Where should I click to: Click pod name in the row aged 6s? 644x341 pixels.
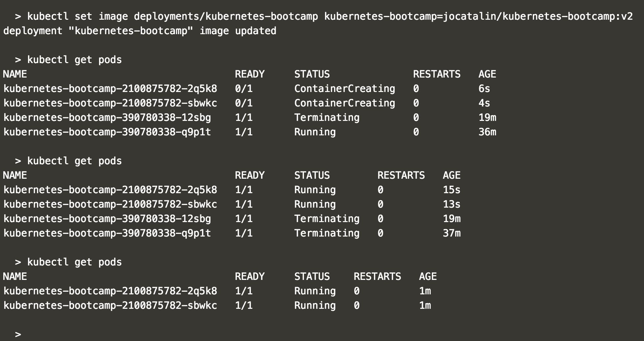coord(110,89)
